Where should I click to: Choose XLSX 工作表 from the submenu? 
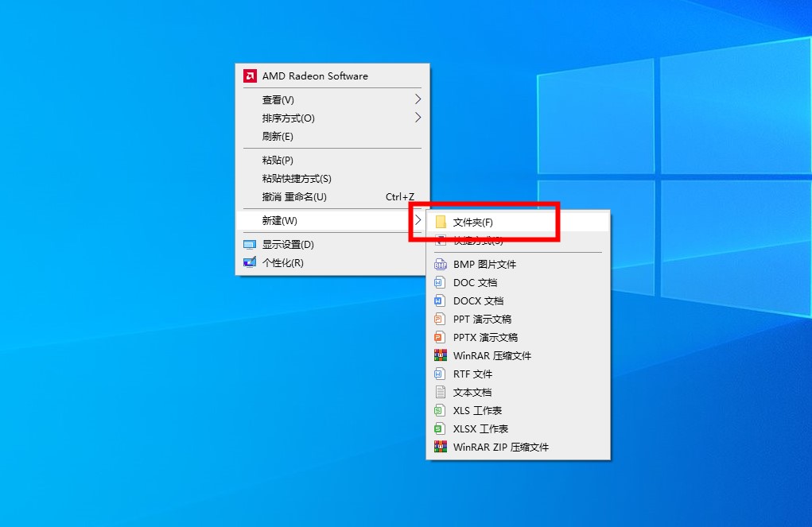(480, 429)
